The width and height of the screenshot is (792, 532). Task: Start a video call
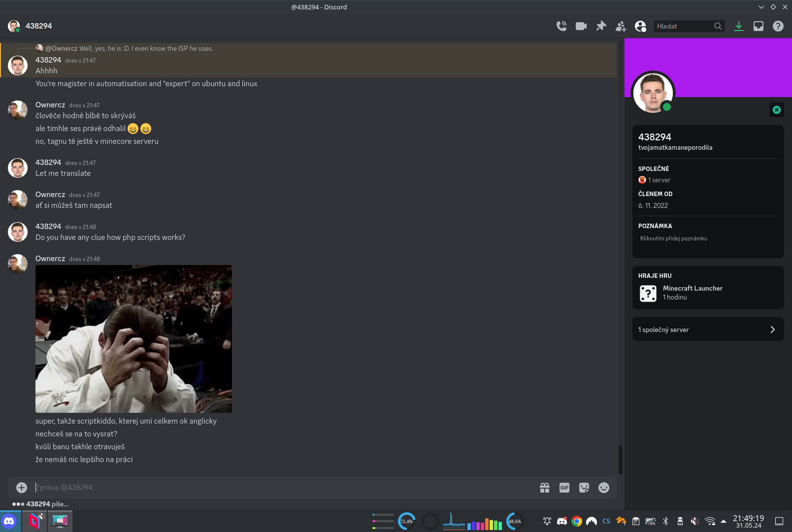pos(581,26)
